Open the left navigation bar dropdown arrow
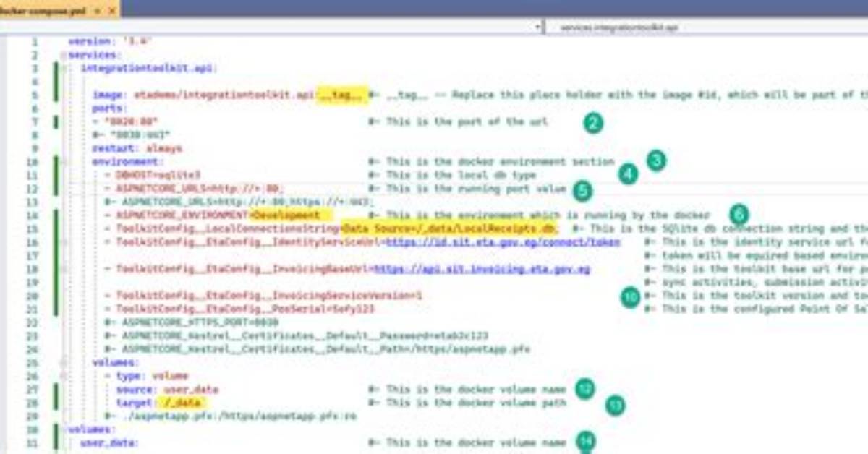 [x=538, y=27]
